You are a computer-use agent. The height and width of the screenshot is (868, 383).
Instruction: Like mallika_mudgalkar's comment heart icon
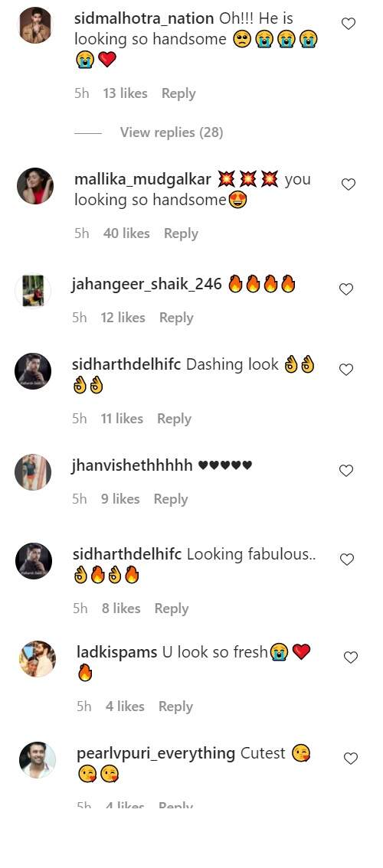(348, 184)
